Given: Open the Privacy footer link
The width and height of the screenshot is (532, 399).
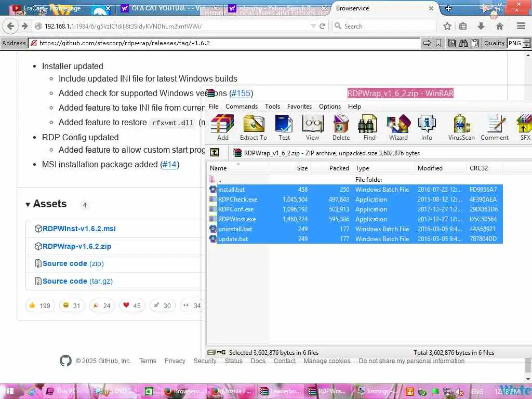Looking at the screenshot, I should coord(175,361).
